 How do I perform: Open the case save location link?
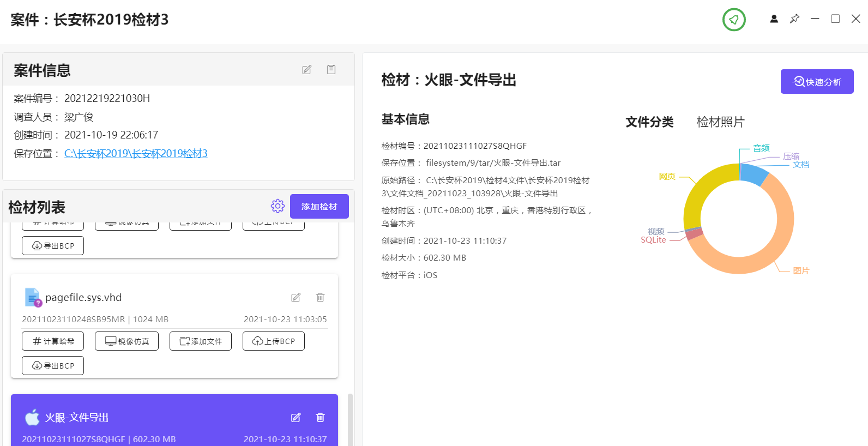click(x=136, y=153)
